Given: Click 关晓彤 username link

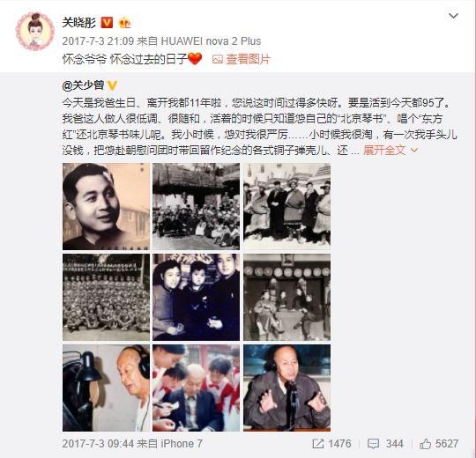Looking at the screenshot, I should [x=79, y=23].
